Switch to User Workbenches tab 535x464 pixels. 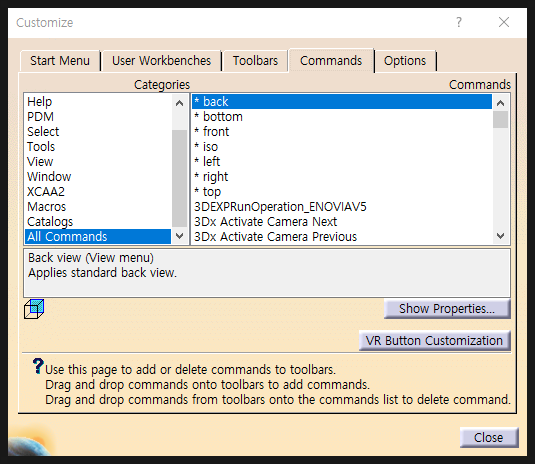[162, 61]
